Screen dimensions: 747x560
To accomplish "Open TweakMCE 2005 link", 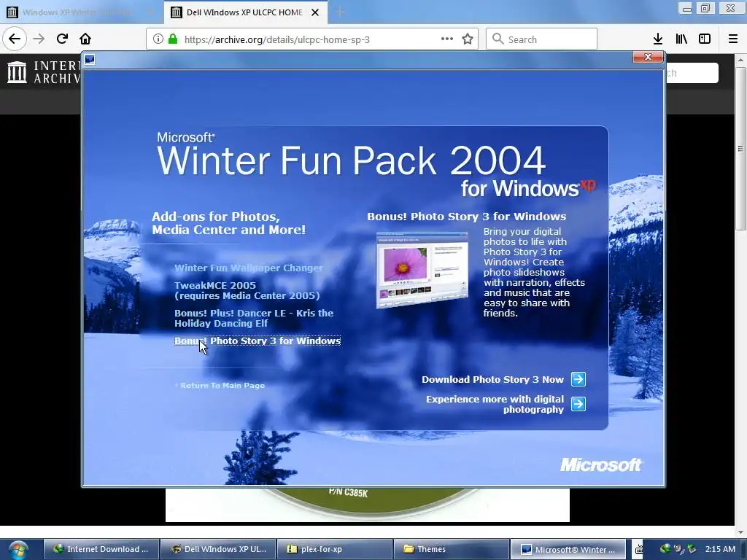I will (247, 290).
